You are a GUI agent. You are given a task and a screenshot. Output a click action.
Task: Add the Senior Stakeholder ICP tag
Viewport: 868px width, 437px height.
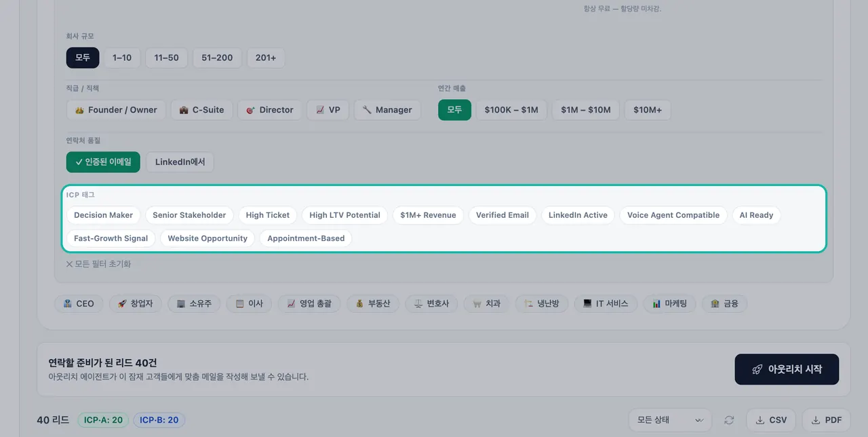click(x=189, y=215)
